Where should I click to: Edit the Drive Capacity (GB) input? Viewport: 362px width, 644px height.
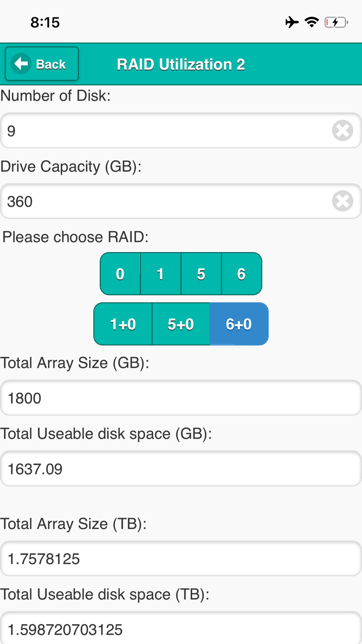click(x=167, y=201)
